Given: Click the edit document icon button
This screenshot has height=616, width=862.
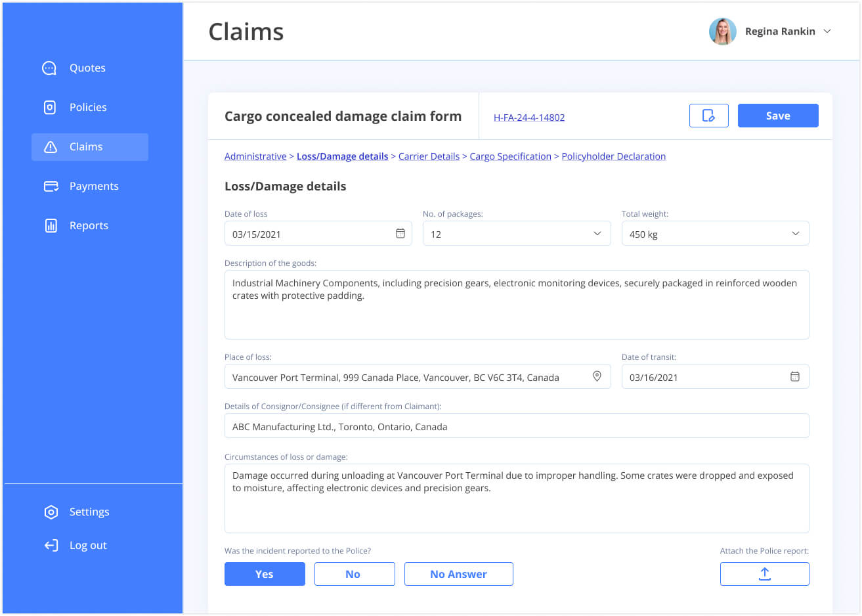Looking at the screenshot, I should tap(708, 116).
